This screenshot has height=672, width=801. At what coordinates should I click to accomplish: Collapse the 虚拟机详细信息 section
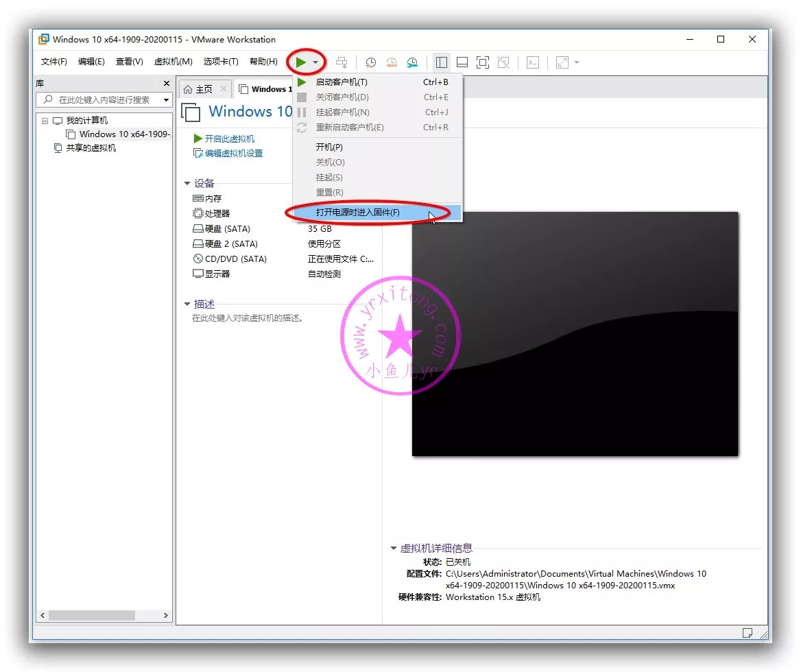[x=394, y=549]
